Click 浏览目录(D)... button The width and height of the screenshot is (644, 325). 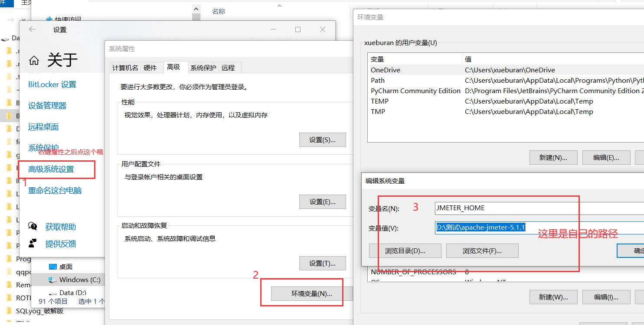coord(405,251)
